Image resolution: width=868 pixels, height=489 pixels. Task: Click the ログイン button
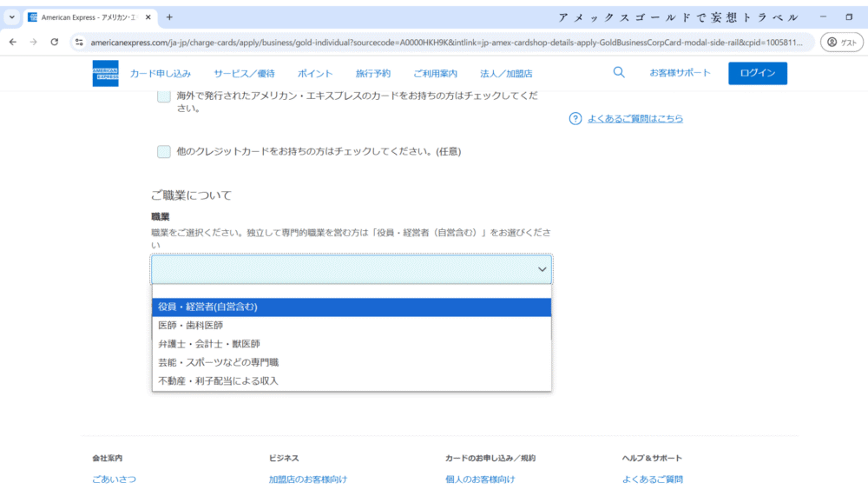(x=757, y=73)
